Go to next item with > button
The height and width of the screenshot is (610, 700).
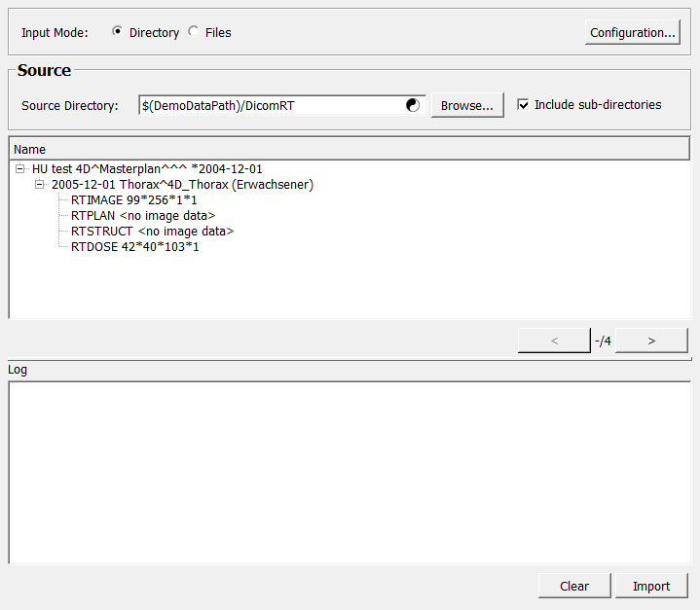coord(651,341)
